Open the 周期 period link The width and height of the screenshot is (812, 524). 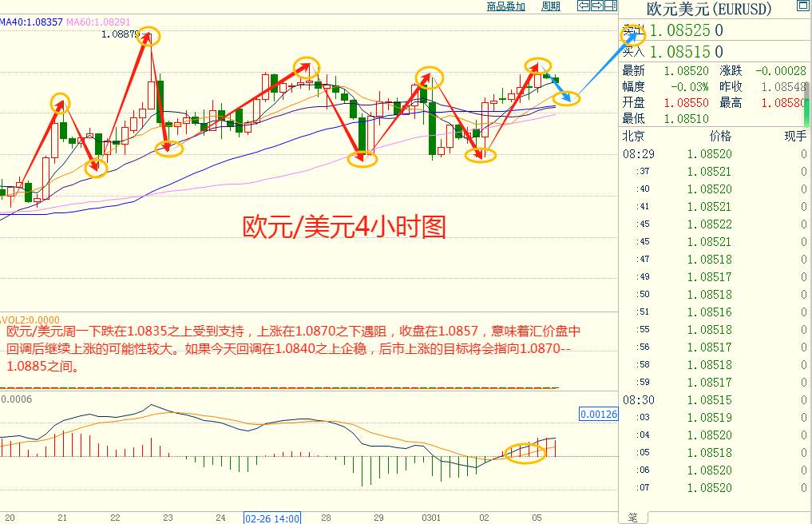pos(550,6)
